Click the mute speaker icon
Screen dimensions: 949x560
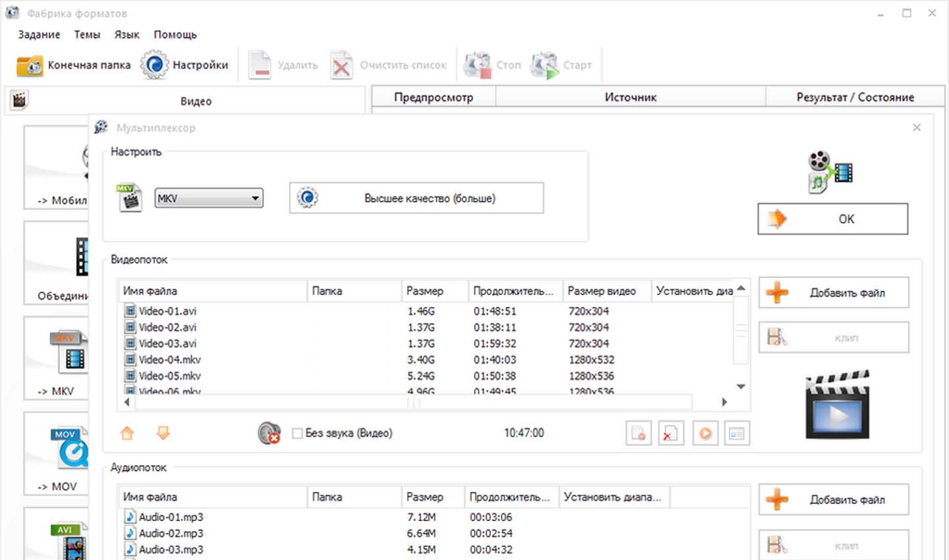click(x=269, y=433)
